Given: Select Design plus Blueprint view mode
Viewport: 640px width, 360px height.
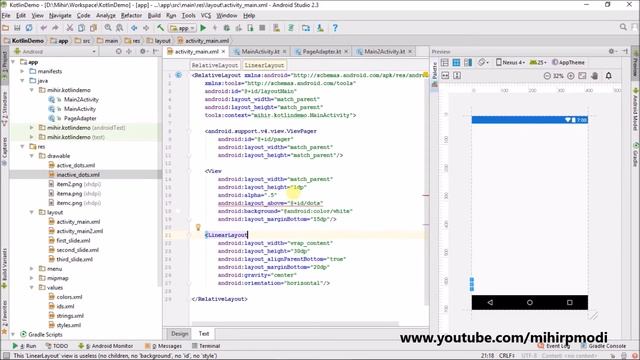Looking at the screenshot, I should click(x=468, y=62).
